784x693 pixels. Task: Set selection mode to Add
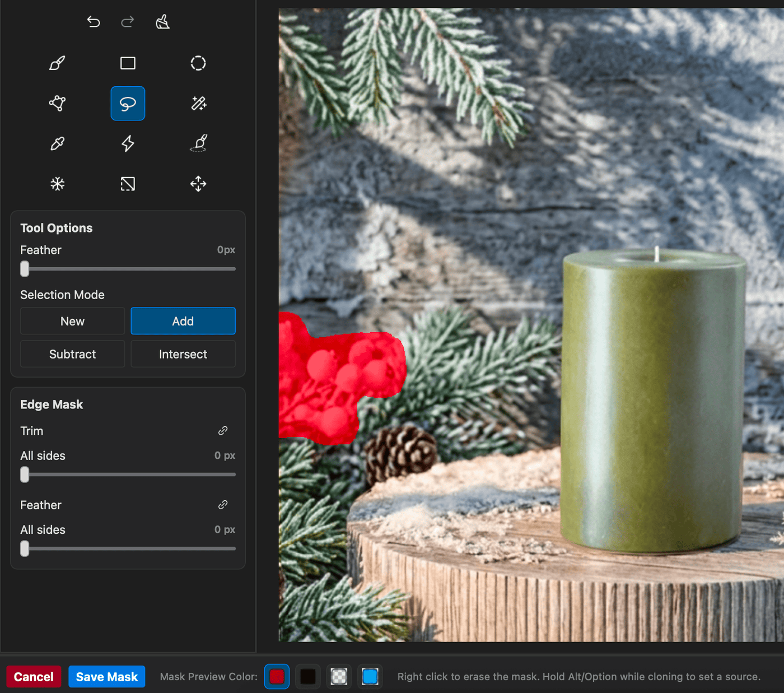[x=183, y=321]
